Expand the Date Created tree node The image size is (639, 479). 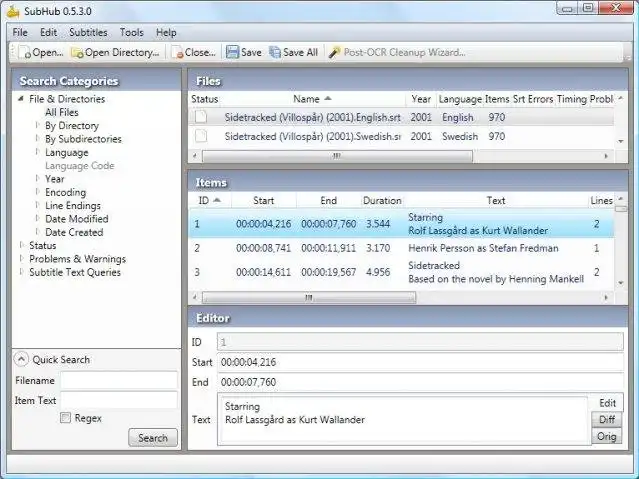click(37, 232)
